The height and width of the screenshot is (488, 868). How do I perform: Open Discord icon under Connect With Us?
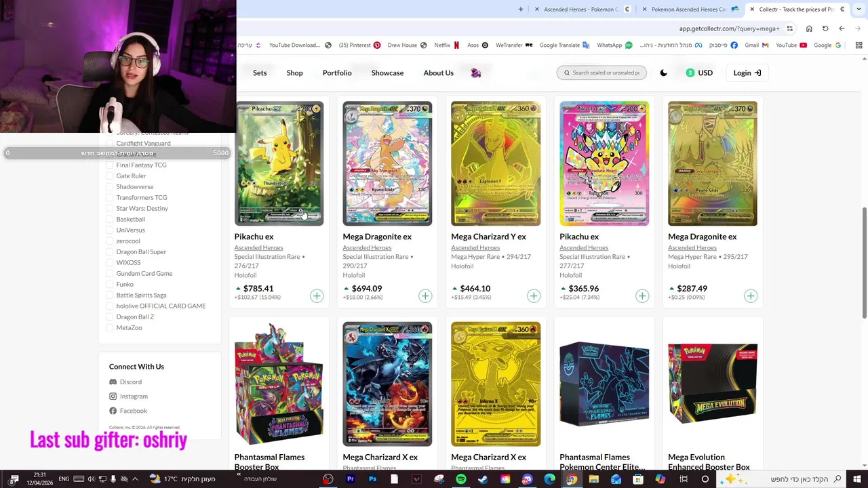coord(113,382)
